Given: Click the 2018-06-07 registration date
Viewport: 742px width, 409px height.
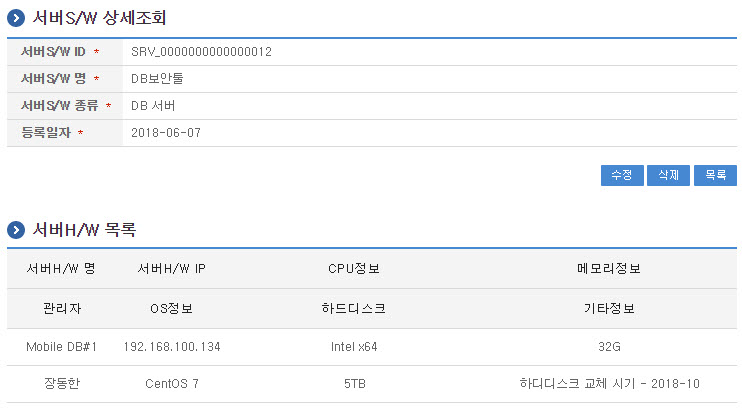Looking at the screenshot, I should click(166, 132).
